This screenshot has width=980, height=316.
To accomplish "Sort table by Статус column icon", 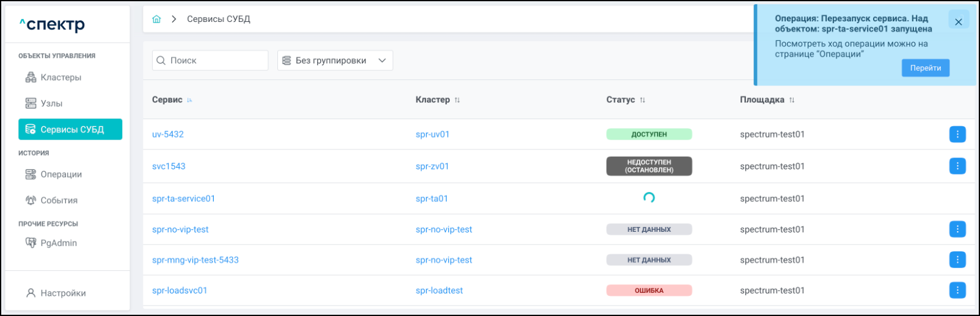I will pyautogui.click(x=642, y=100).
